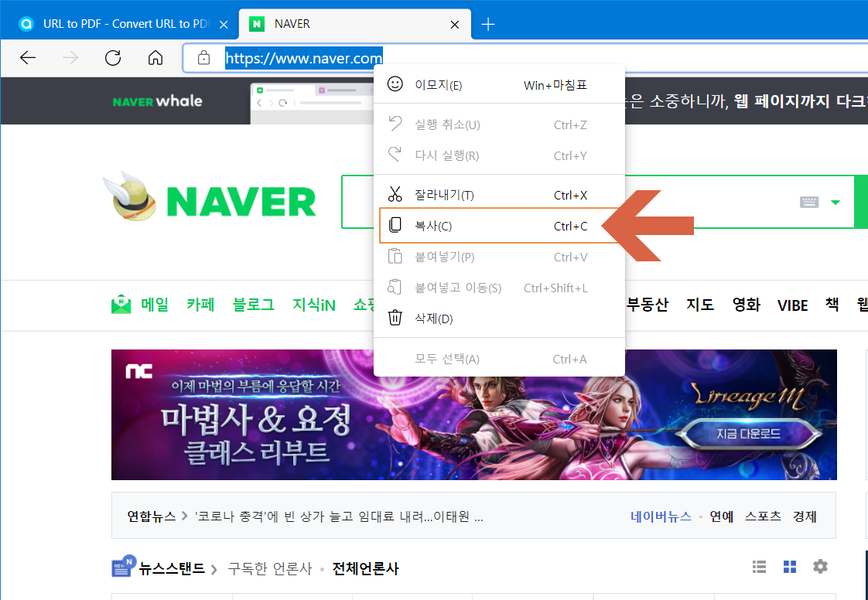Expand the search box dropdown arrow
This screenshot has width=868, height=600.
[x=836, y=203]
